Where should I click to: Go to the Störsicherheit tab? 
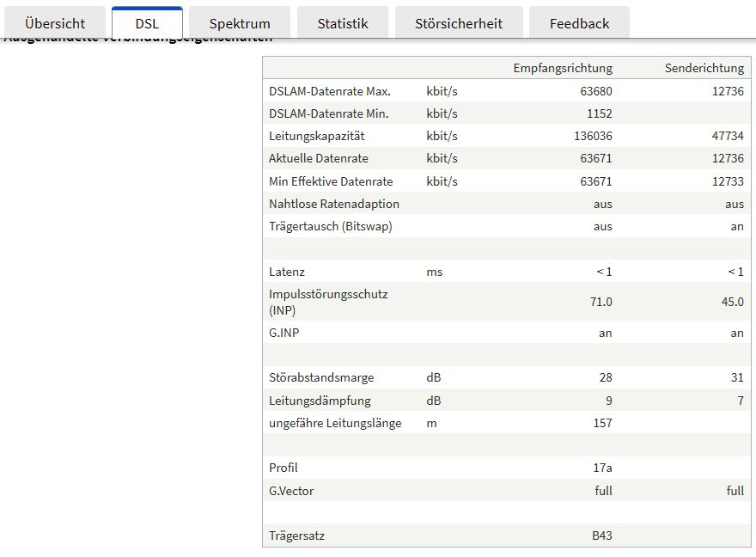459,23
